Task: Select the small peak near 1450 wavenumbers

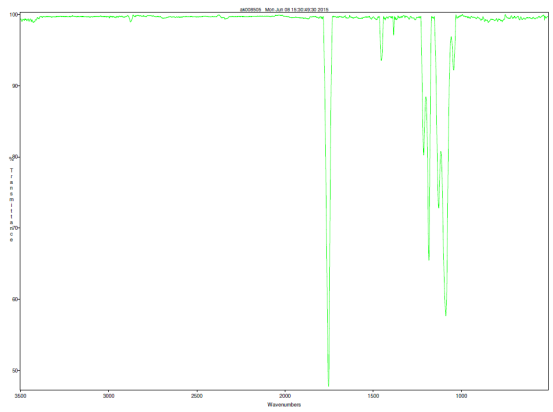Action: 381,59
